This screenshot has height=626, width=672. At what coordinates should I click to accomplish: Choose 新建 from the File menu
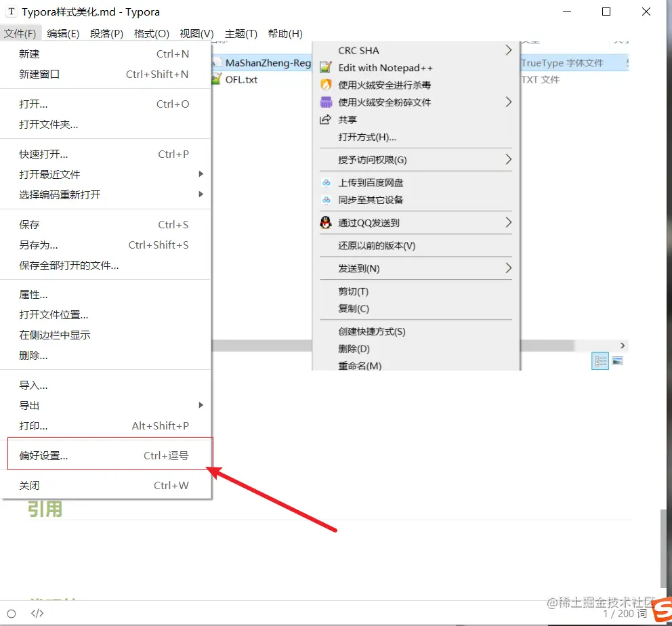tap(106, 54)
